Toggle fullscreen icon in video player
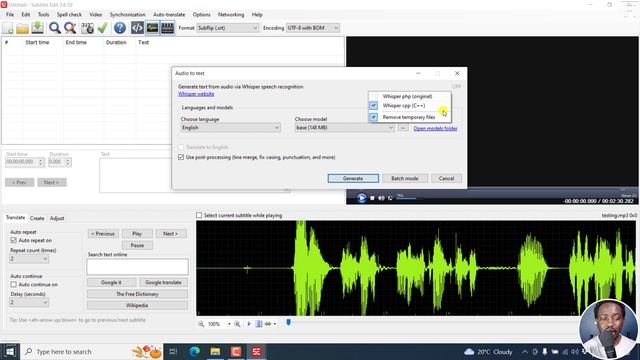This screenshot has height=360, width=640. tap(391, 198)
